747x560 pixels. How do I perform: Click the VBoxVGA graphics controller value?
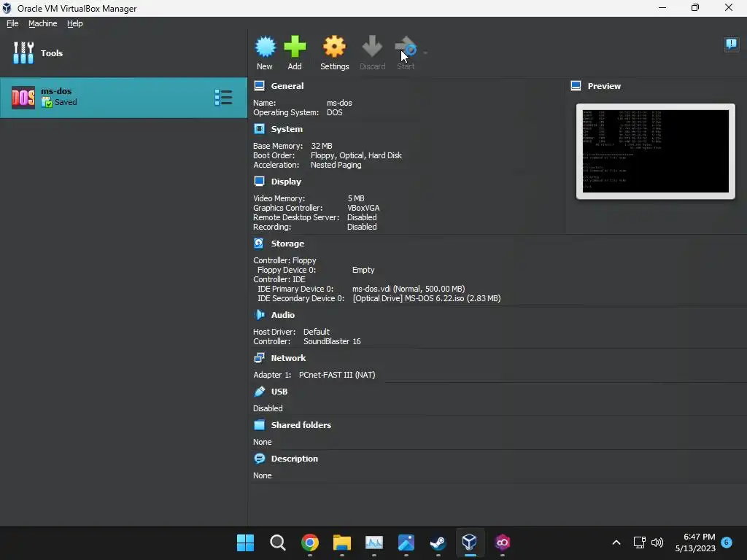point(363,208)
